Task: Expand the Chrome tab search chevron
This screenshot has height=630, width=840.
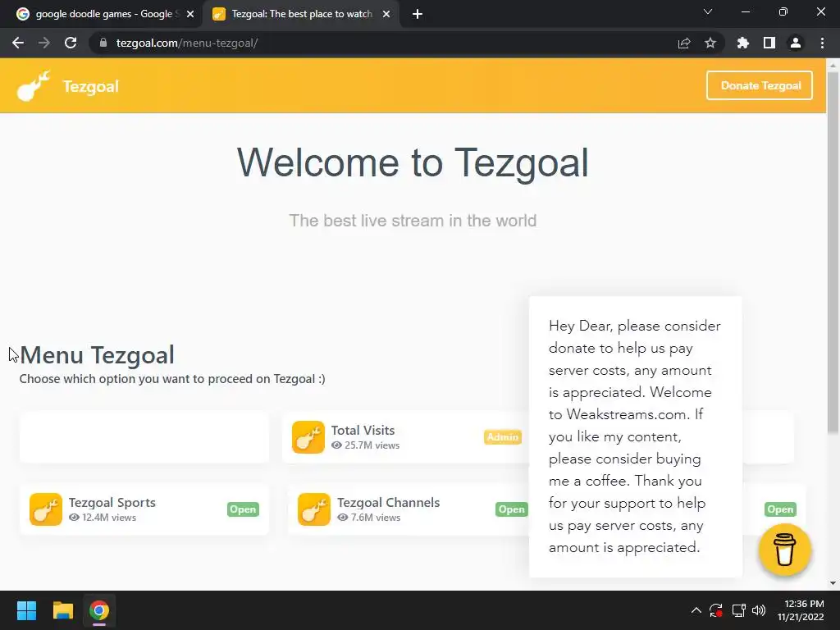Action: click(x=708, y=11)
